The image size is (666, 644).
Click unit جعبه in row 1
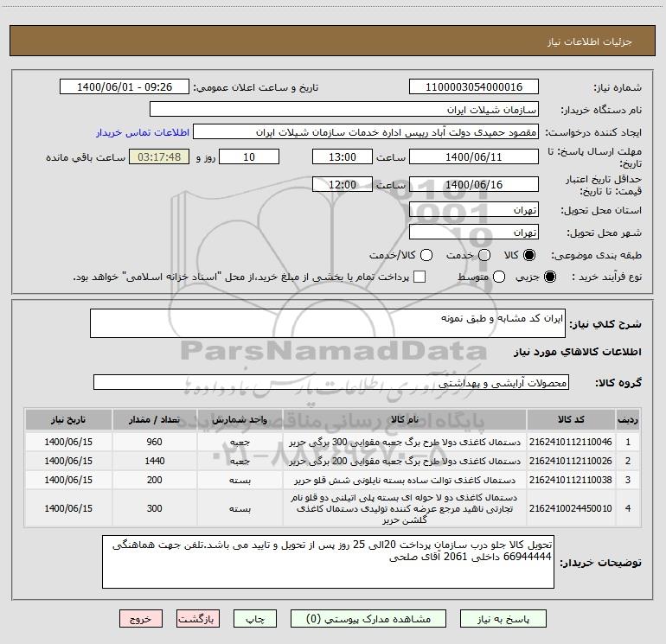(x=240, y=442)
